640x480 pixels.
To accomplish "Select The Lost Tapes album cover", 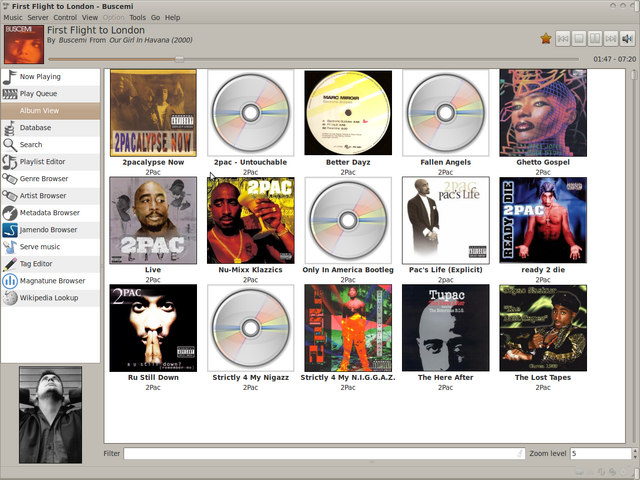I will 543,328.
